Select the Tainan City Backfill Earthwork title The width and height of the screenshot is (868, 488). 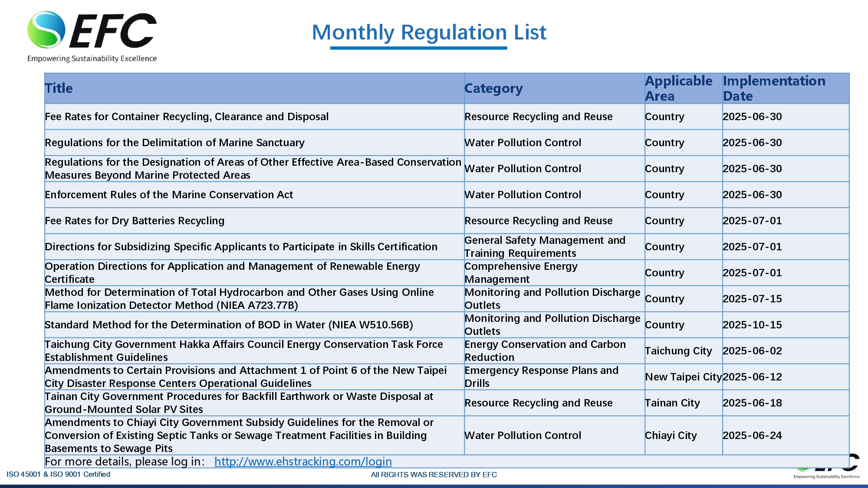(239, 403)
